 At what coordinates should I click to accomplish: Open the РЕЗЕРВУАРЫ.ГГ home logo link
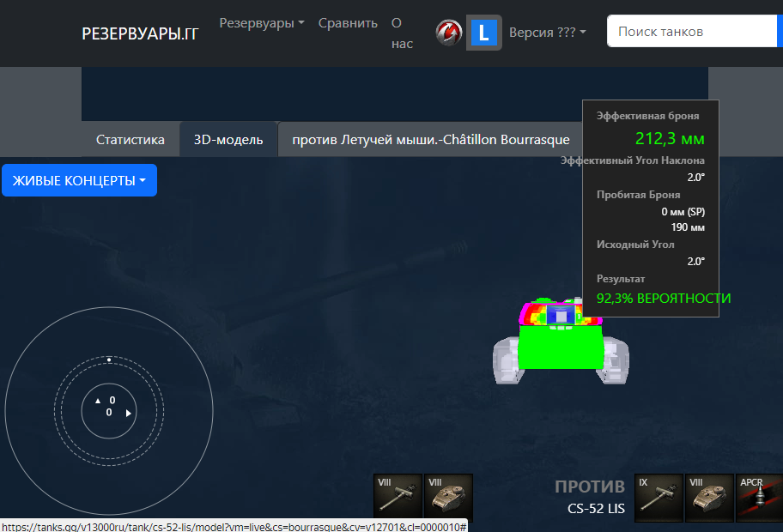pyautogui.click(x=140, y=33)
